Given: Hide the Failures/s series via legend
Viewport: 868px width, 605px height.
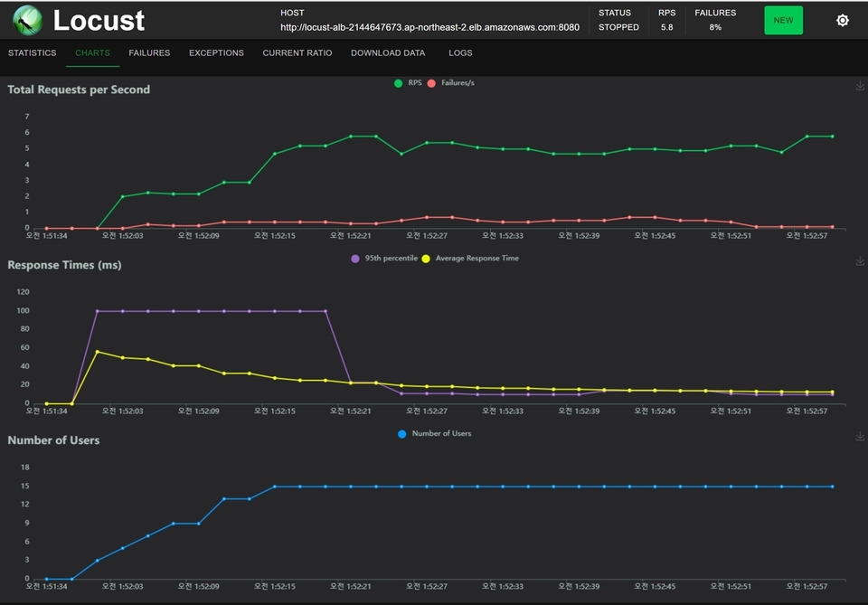Looking at the screenshot, I should [x=451, y=83].
